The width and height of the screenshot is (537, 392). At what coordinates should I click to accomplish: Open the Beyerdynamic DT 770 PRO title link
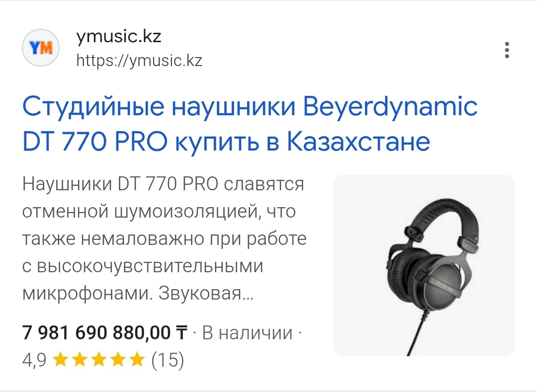[250, 124]
